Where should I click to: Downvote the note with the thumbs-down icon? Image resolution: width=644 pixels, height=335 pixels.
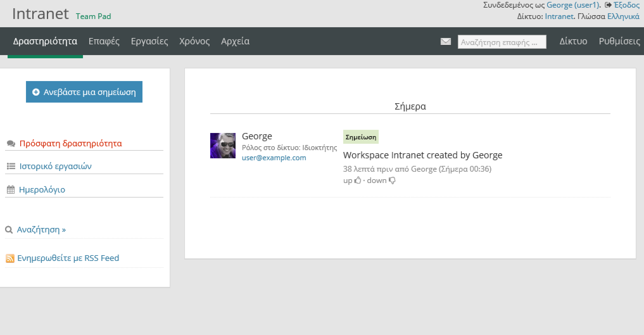click(x=392, y=180)
